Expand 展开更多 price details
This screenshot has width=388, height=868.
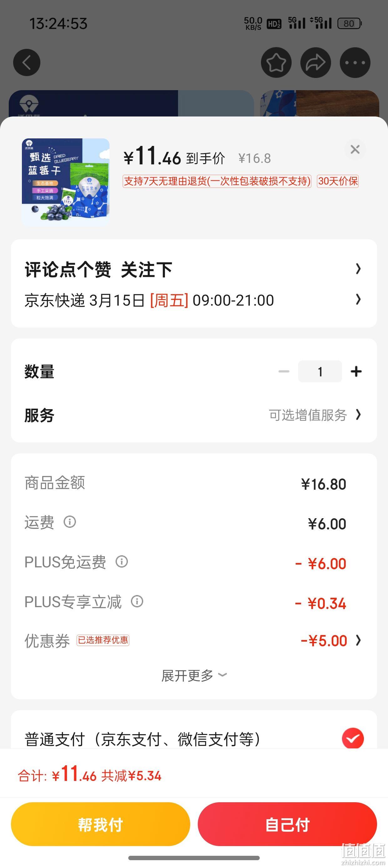(194, 675)
